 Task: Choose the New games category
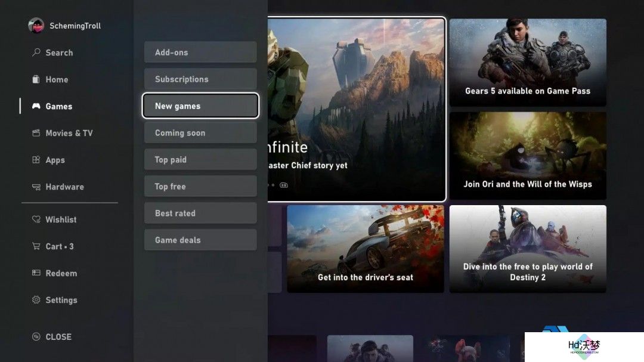coord(200,106)
